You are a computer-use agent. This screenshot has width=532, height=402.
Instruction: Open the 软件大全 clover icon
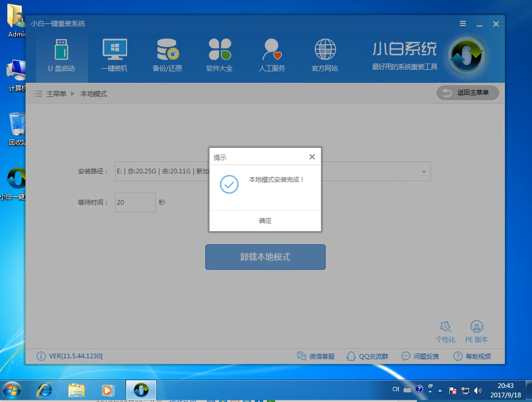[219, 50]
